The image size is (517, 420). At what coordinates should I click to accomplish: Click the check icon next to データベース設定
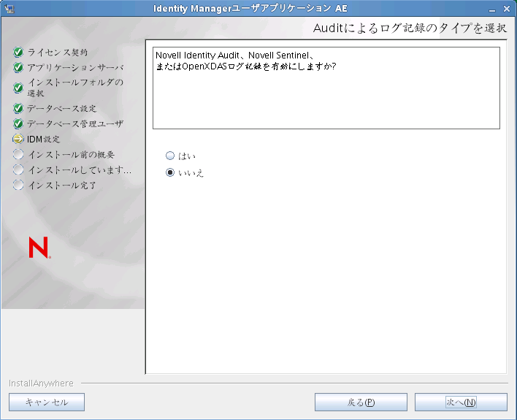(18, 108)
